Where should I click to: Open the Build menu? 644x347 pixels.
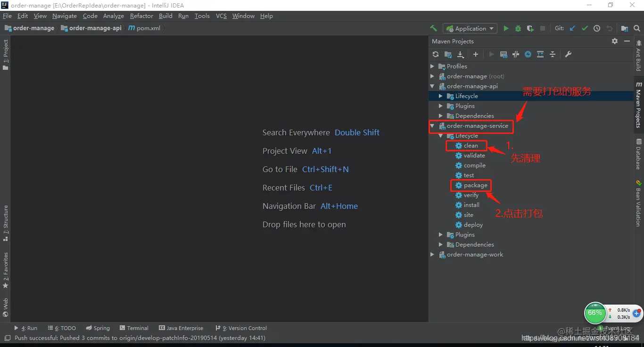[x=165, y=16]
